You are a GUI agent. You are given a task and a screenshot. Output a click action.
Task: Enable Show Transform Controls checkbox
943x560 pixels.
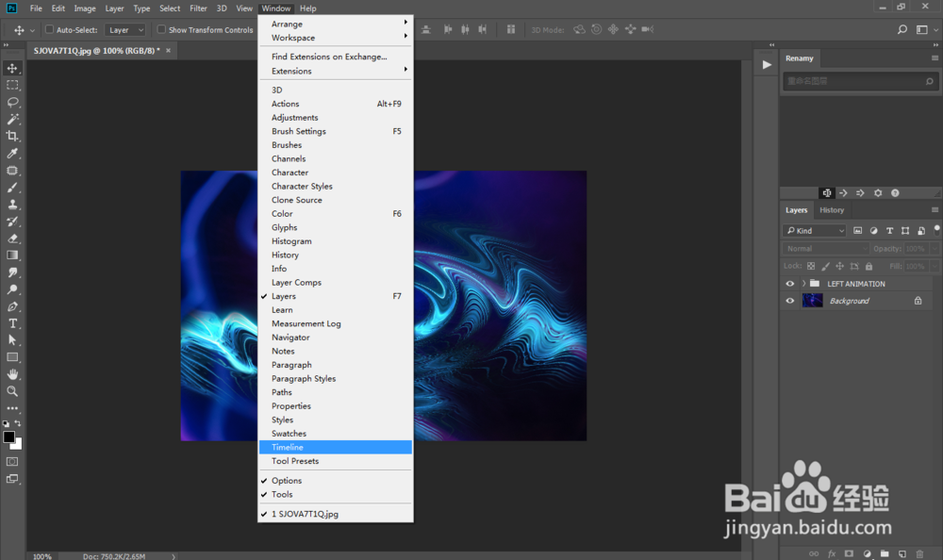point(161,29)
